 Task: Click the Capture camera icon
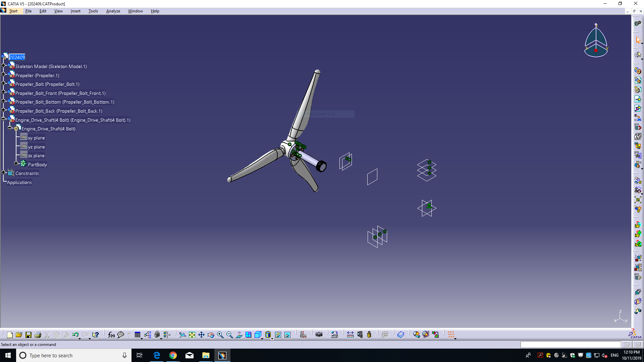(319, 335)
